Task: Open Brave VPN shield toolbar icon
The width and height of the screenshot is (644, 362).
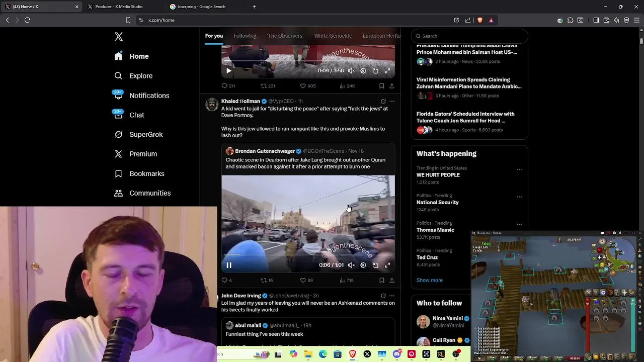Action: (626, 20)
